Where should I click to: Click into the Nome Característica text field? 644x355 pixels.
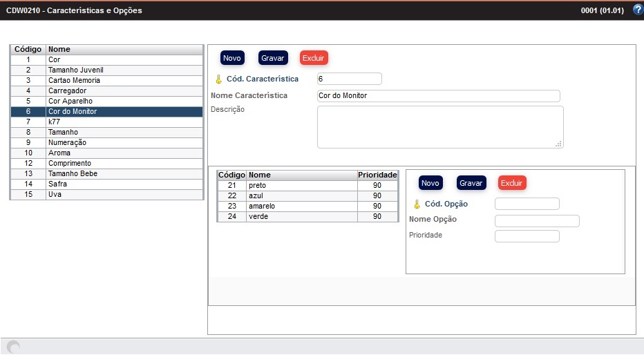pyautogui.click(x=438, y=96)
